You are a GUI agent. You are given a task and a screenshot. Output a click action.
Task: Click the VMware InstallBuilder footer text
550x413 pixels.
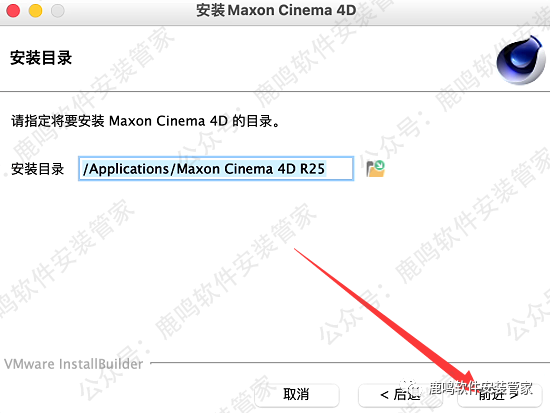click(x=74, y=364)
